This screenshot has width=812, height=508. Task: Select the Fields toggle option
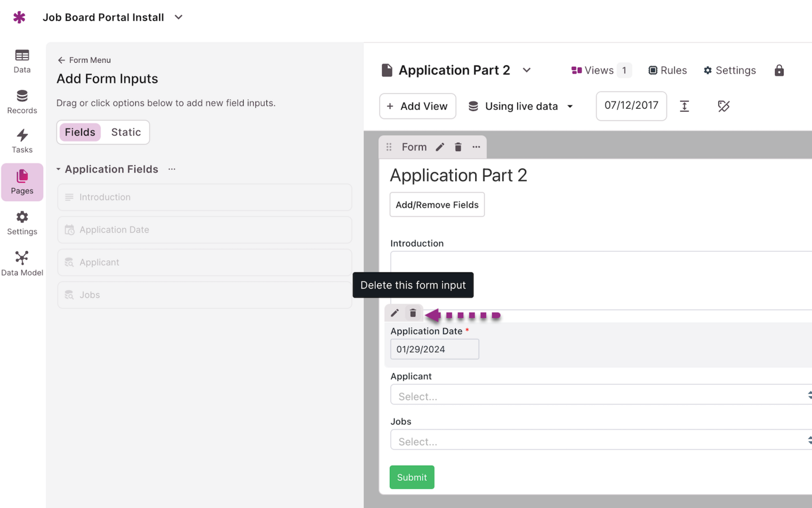80,133
